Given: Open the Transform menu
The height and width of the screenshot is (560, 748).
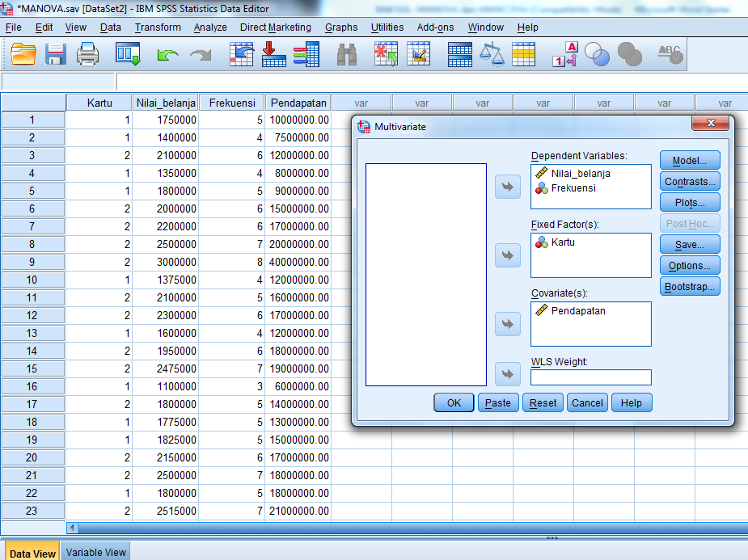Looking at the screenshot, I should (158, 27).
